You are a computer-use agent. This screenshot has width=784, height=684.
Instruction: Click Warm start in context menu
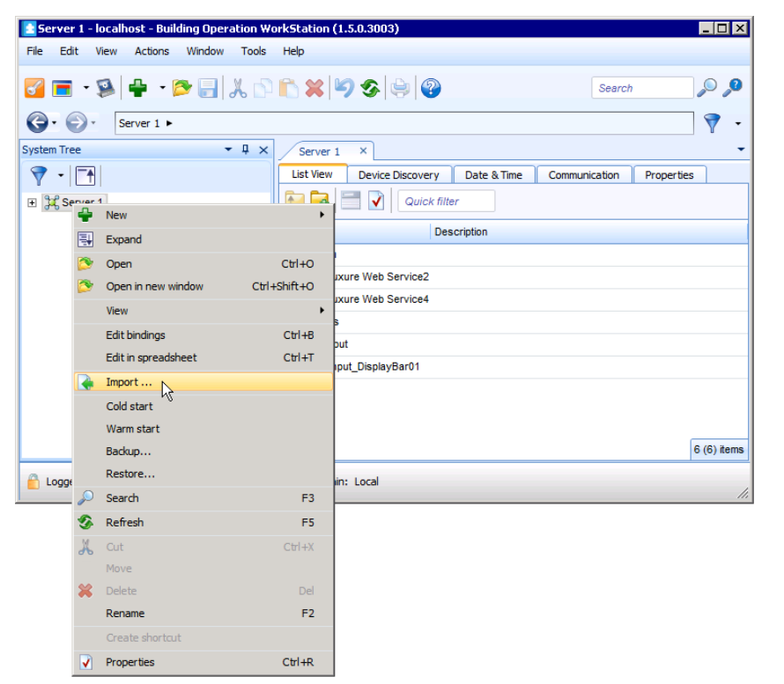(133, 429)
